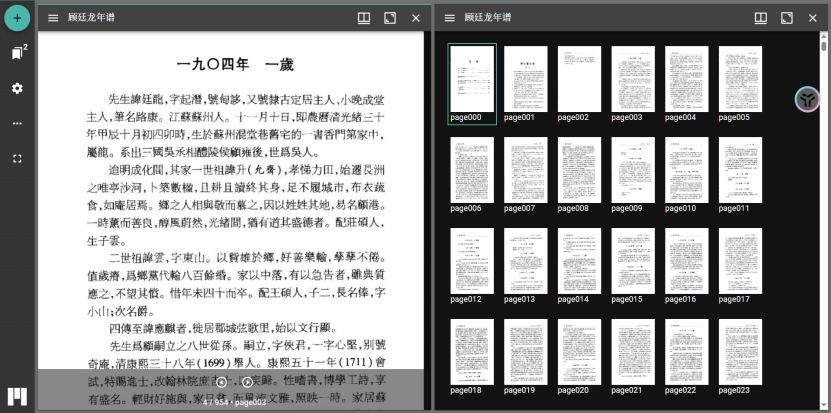
Task: Maximize the left viewer window
Action: click(390, 18)
